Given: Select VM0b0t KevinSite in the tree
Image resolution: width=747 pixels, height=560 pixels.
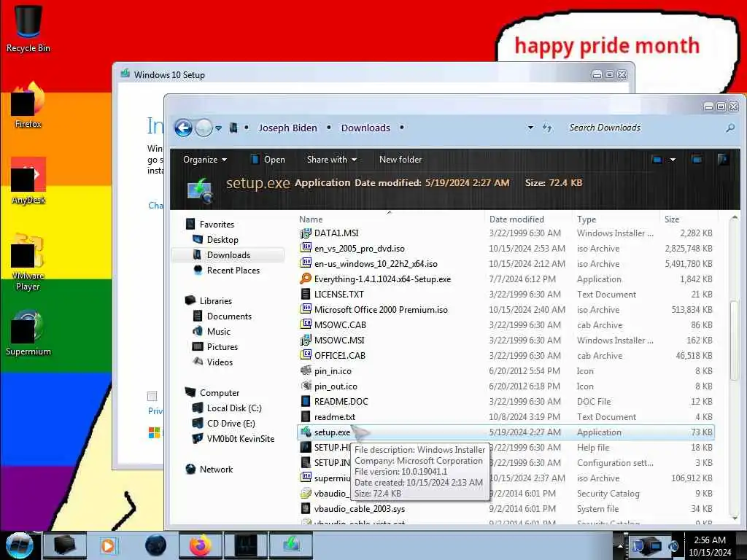Looking at the screenshot, I should point(241,438).
